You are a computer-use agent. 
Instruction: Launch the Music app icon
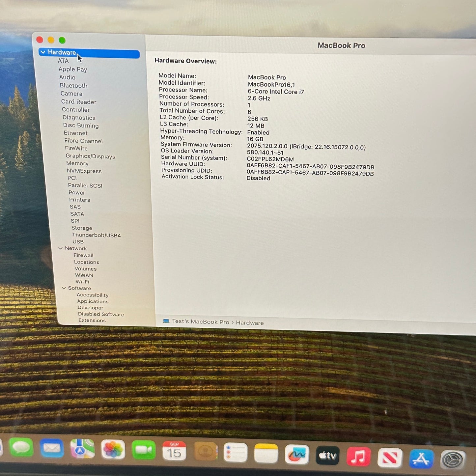[358, 457]
